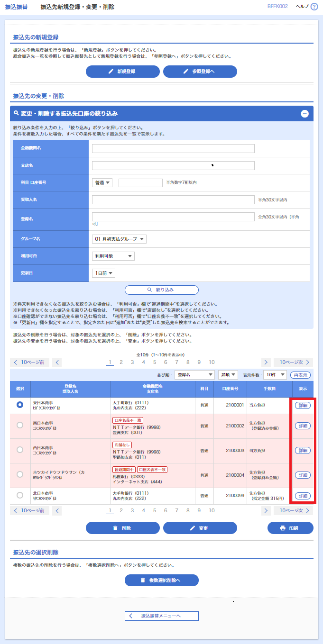Select radio button for account 2100002 row

[20, 426]
